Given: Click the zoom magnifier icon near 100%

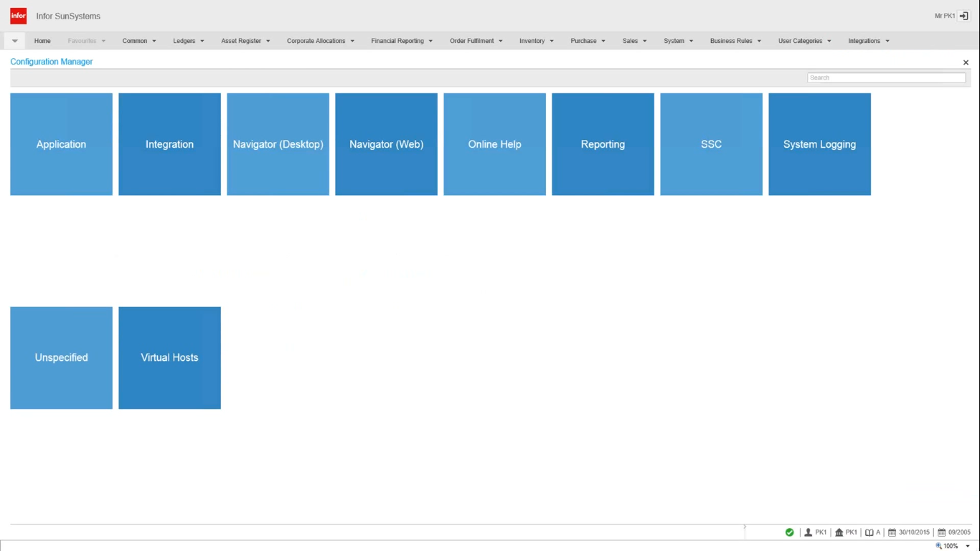Looking at the screenshot, I should click(x=938, y=546).
